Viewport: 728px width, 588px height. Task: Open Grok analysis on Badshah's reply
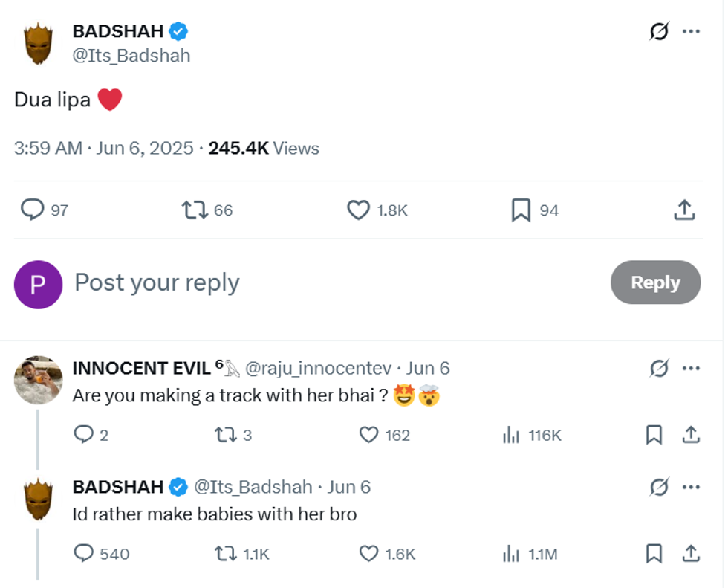pyautogui.click(x=657, y=487)
